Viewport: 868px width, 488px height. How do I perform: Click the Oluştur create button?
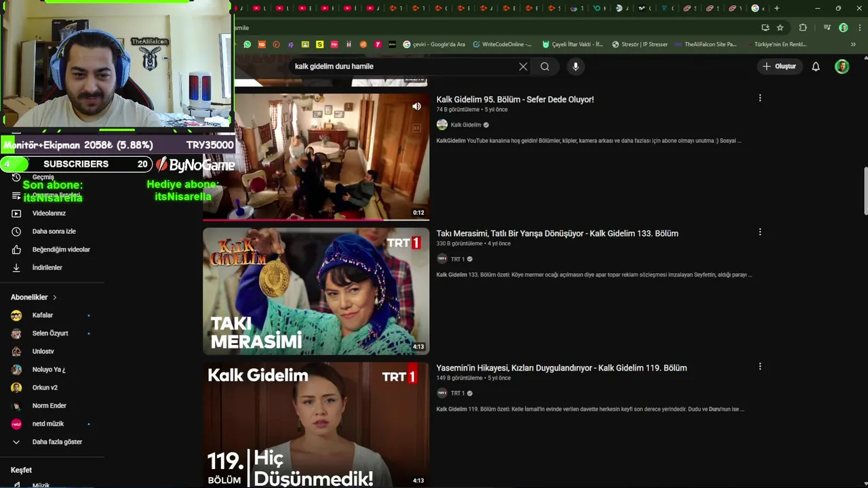(x=778, y=66)
